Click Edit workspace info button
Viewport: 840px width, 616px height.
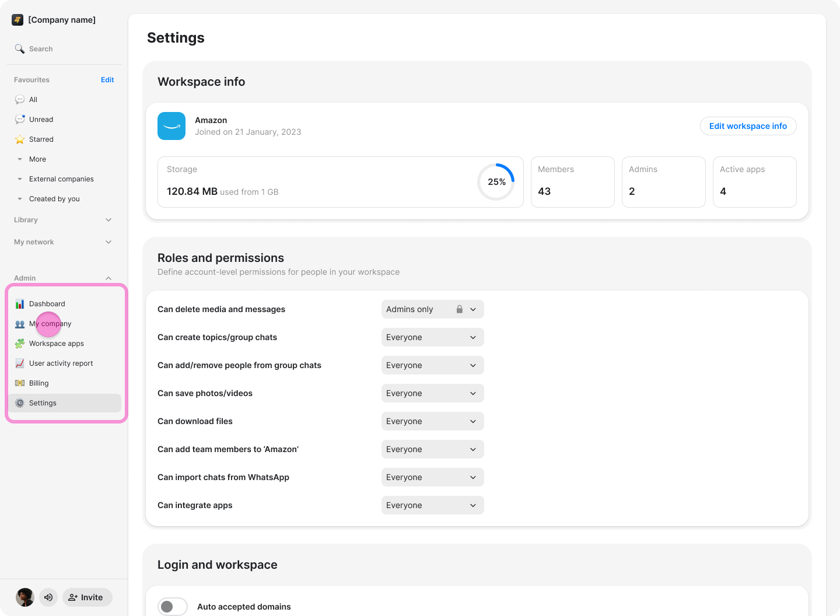tap(748, 126)
